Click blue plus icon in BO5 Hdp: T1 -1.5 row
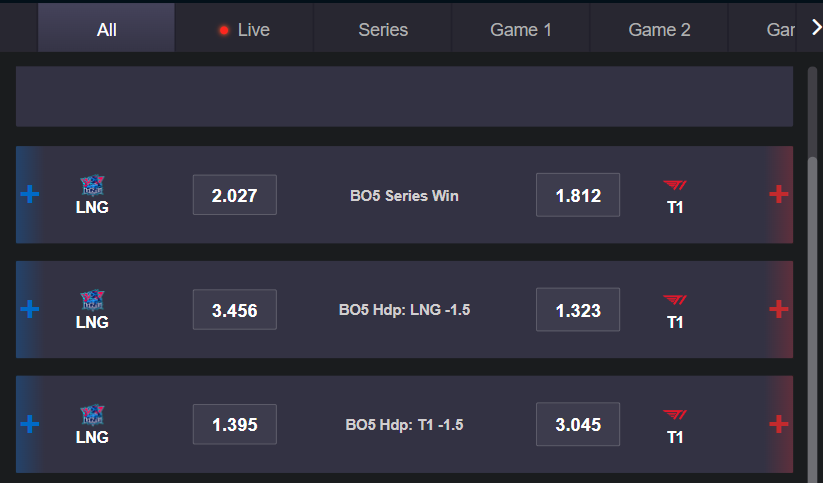This screenshot has height=483, width=823. (30, 424)
